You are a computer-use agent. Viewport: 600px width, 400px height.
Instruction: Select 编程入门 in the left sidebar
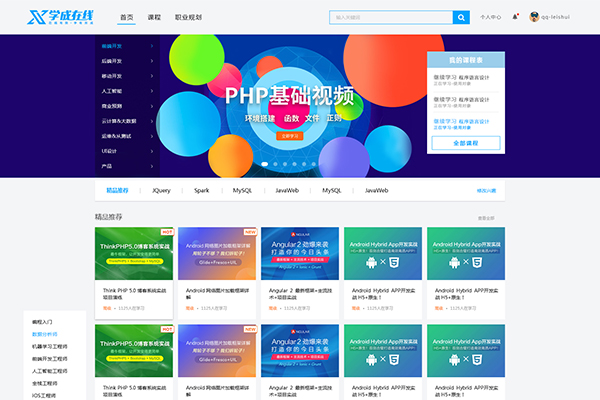point(42,322)
